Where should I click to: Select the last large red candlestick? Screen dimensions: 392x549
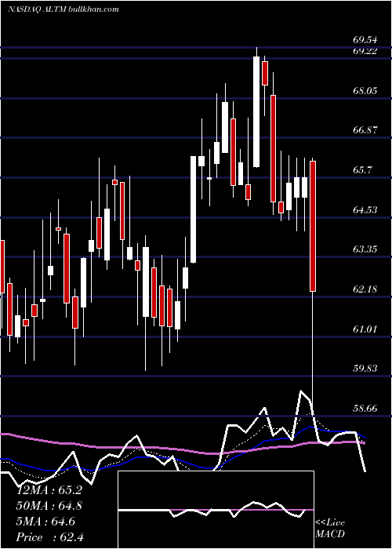pyautogui.click(x=313, y=226)
